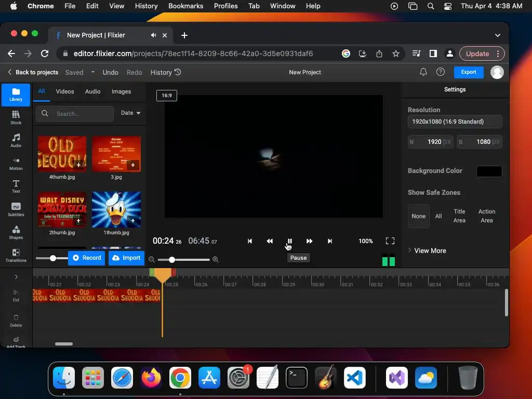Open the Saved status dropdown arrow
The height and width of the screenshot is (399, 532).
pyautogui.click(x=92, y=72)
